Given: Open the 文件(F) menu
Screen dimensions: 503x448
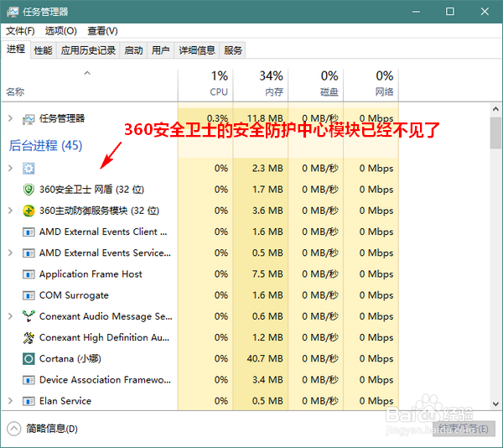Looking at the screenshot, I should pyautogui.click(x=20, y=31).
